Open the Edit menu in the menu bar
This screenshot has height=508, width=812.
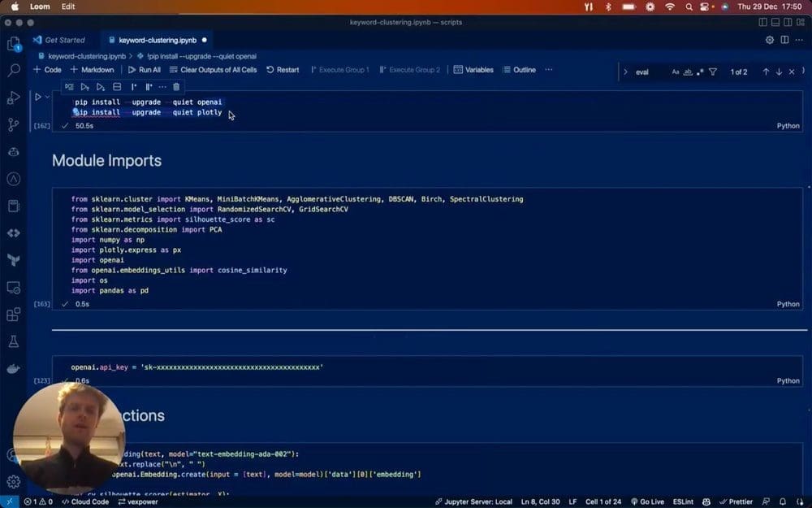(68, 7)
